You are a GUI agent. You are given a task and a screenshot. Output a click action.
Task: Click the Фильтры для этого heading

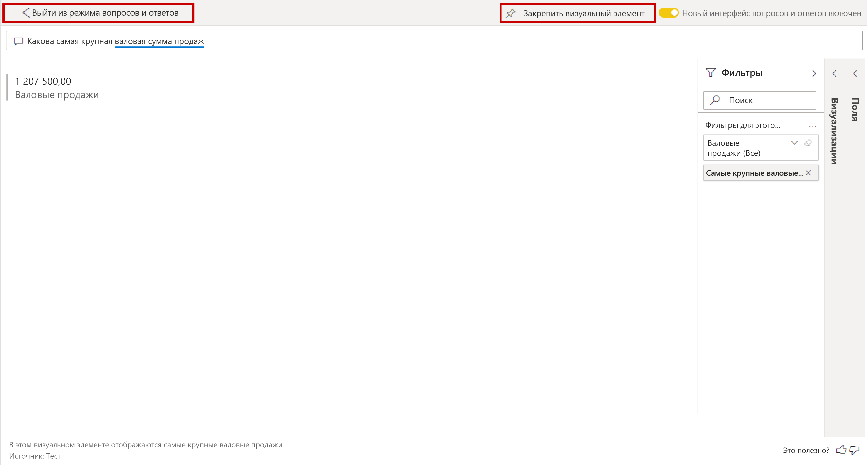coord(743,125)
